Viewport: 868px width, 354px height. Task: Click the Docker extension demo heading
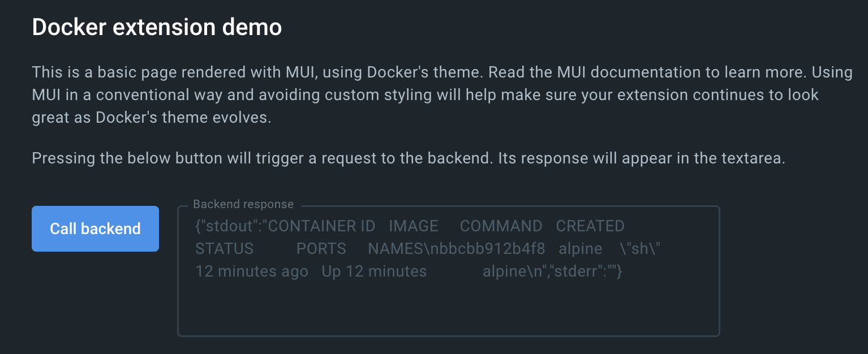tap(157, 27)
